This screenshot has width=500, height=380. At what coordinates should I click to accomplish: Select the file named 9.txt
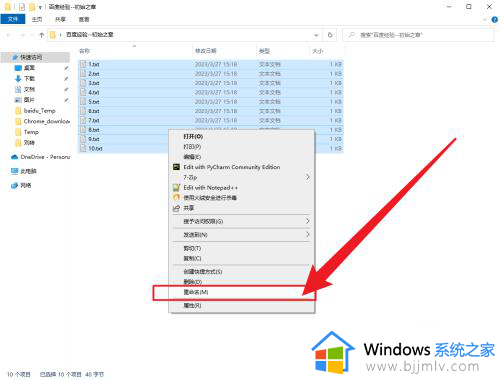tap(94, 139)
